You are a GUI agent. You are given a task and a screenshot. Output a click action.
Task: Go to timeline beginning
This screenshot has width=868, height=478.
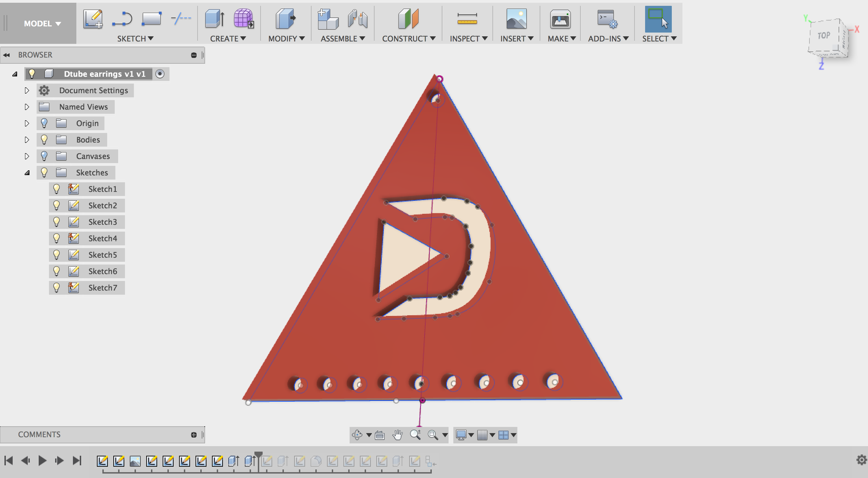pos(9,461)
